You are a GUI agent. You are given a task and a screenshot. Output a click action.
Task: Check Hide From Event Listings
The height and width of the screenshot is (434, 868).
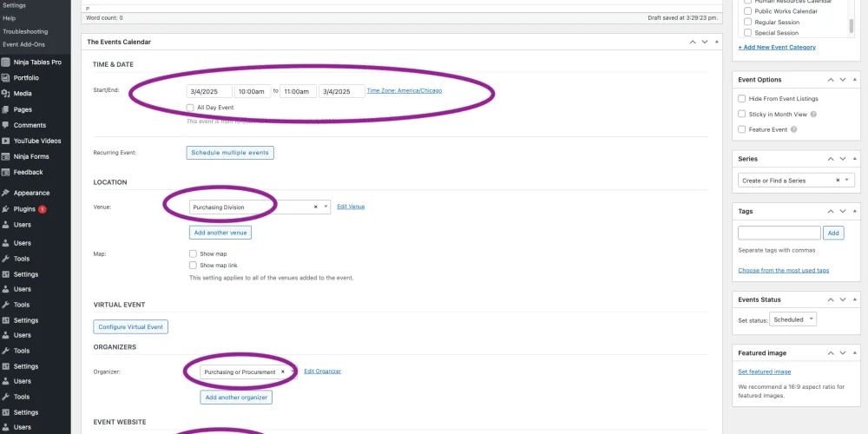tap(741, 99)
